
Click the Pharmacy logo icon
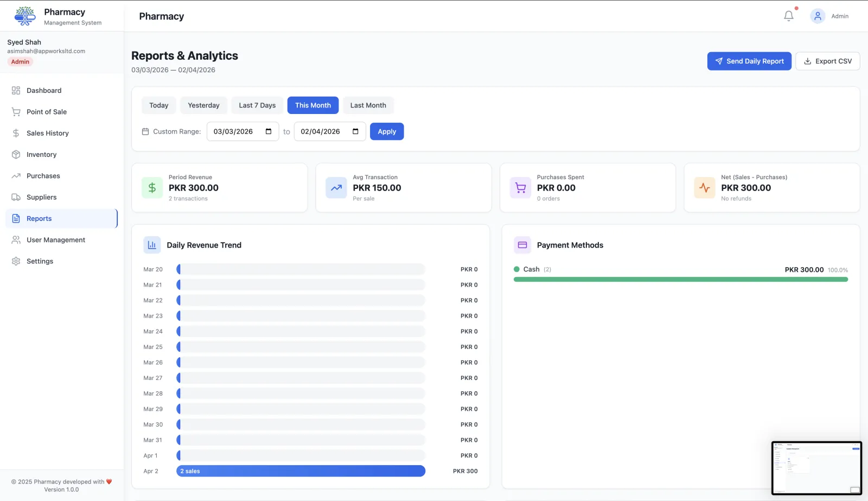[x=25, y=16]
